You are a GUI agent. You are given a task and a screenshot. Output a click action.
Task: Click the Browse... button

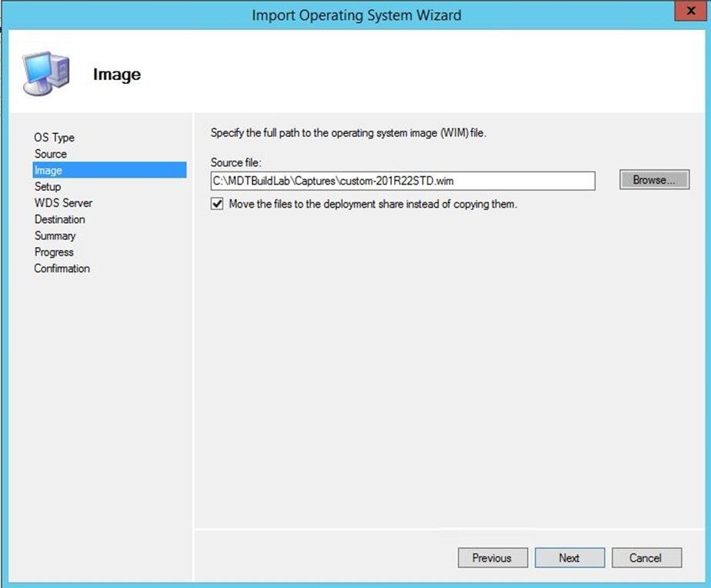tap(654, 179)
